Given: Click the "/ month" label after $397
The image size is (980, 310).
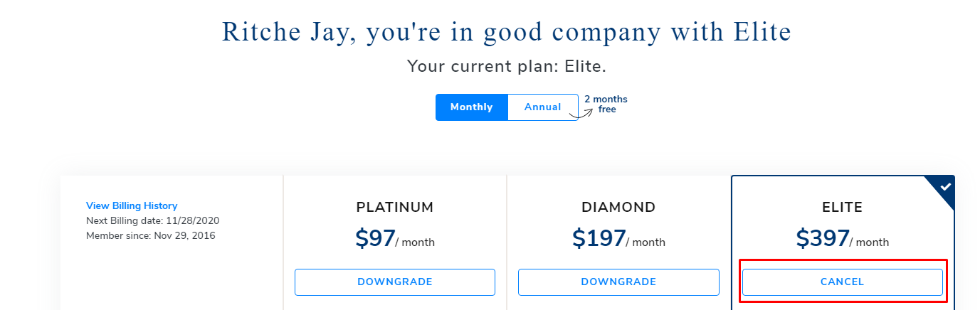Looking at the screenshot, I should click(x=870, y=242).
